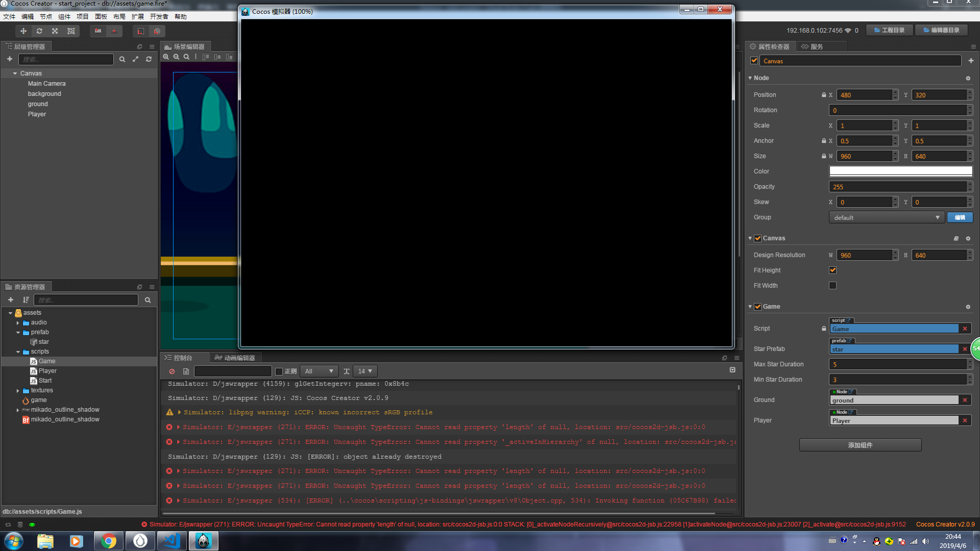Click the 工程目录 button
Image resolution: width=980 pixels, height=551 pixels.
[889, 30]
